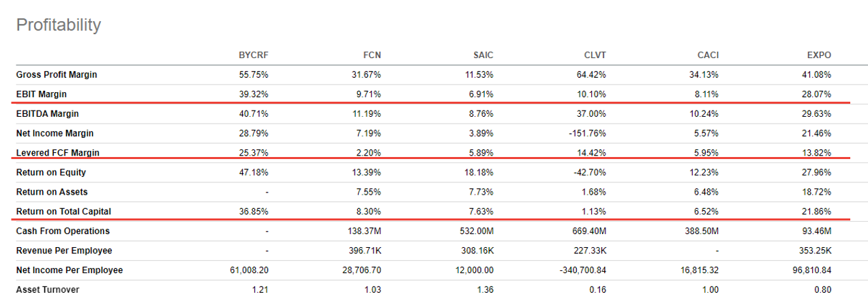Open the Return on Equity row label
This screenshot has width=868, height=299.
pyautogui.click(x=51, y=173)
